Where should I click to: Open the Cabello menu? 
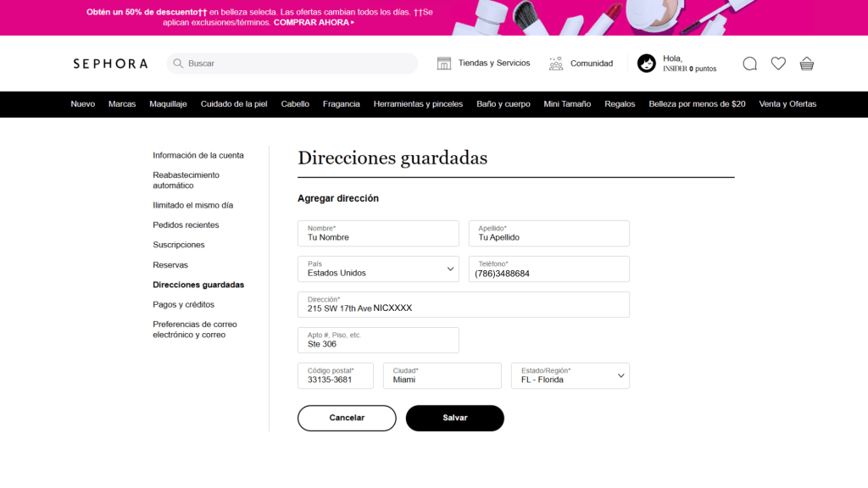pos(295,104)
